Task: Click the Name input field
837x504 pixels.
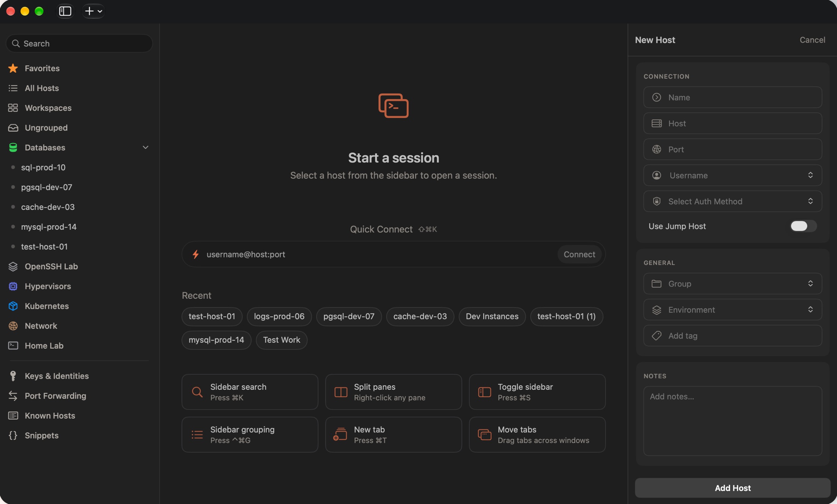Action: [x=732, y=97]
